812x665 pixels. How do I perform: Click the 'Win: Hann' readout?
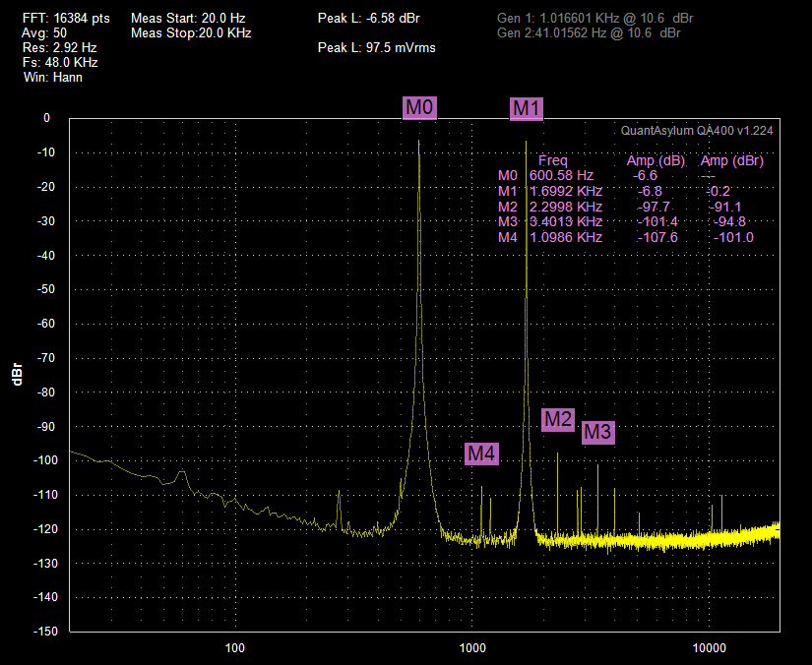(53, 78)
